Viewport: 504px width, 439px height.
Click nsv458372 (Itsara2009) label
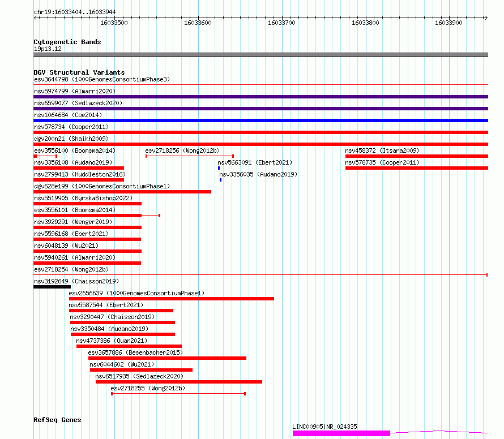(x=382, y=150)
